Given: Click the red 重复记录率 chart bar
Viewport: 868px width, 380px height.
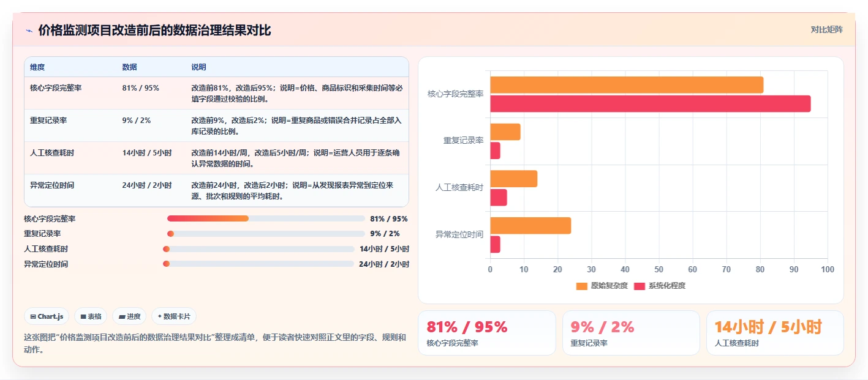Looking at the screenshot, I should tap(495, 151).
